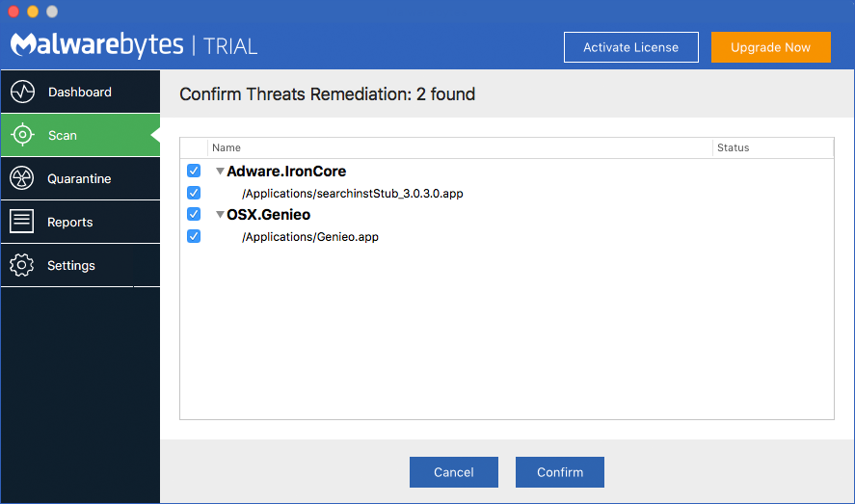Select the OSX.Genieo row name
Image resolution: width=855 pixels, height=504 pixels.
coord(268,215)
